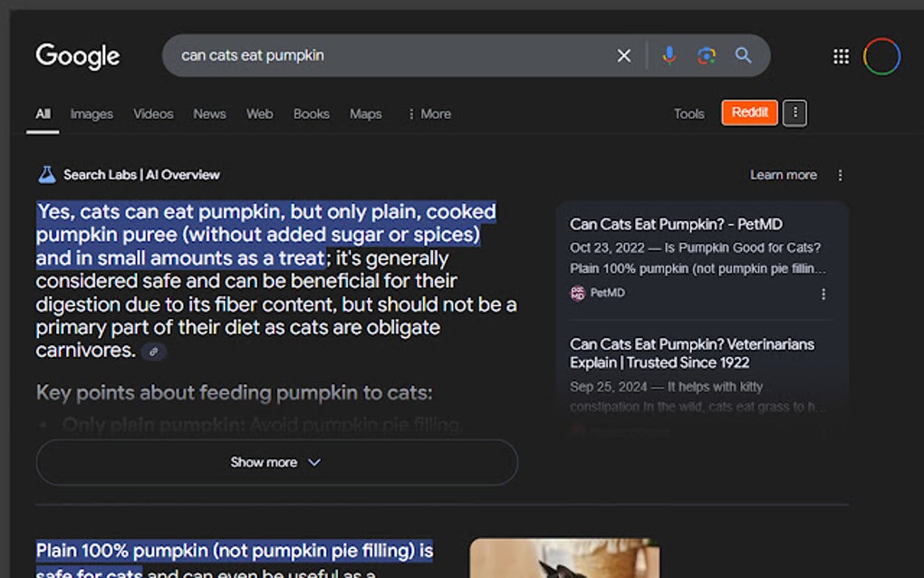Open options for the AI Overview
This screenshot has width=924, height=578.
pyautogui.click(x=840, y=175)
